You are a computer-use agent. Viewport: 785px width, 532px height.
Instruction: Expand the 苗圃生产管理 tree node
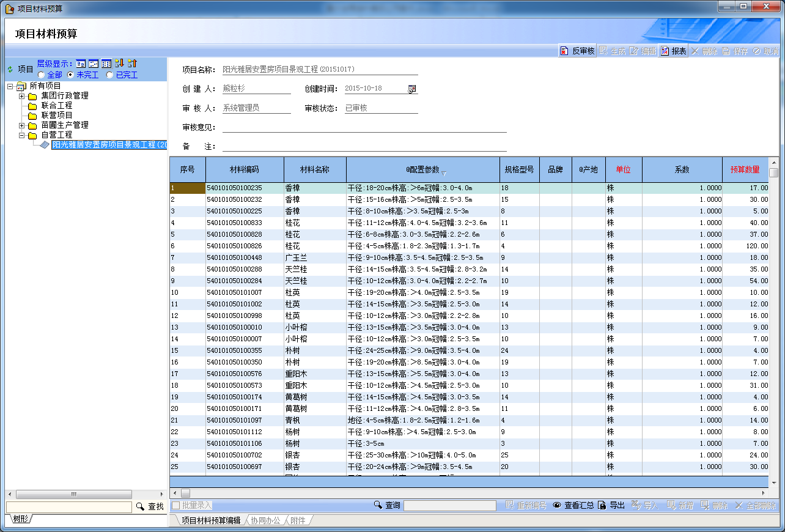(21, 125)
